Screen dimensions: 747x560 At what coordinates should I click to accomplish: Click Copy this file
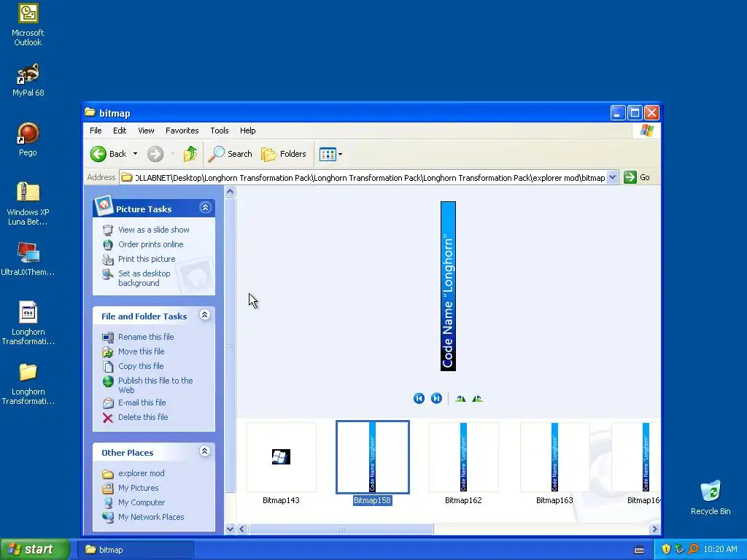click(141, 366)
